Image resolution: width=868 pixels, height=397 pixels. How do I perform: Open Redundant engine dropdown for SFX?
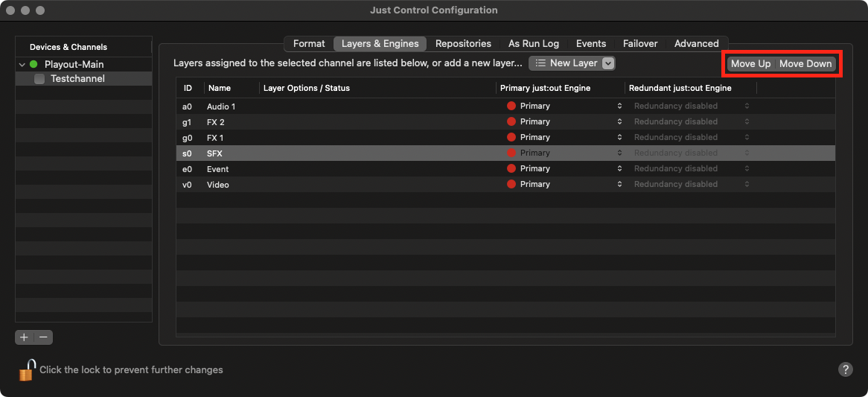point(747,153)
